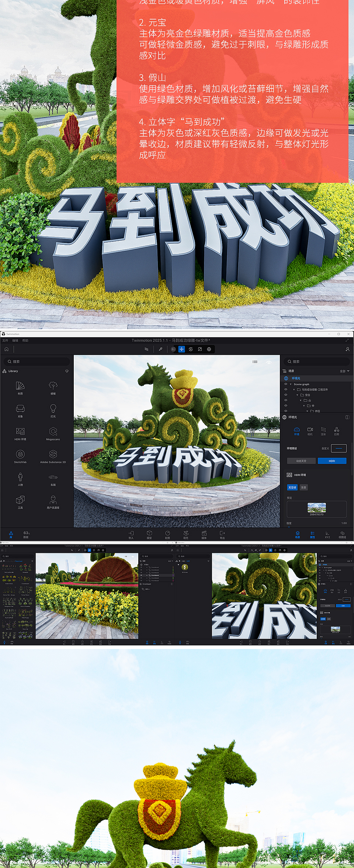354x868 pixels.
Task: Switch to the 环境 environment tab
Action: [297, 431]
